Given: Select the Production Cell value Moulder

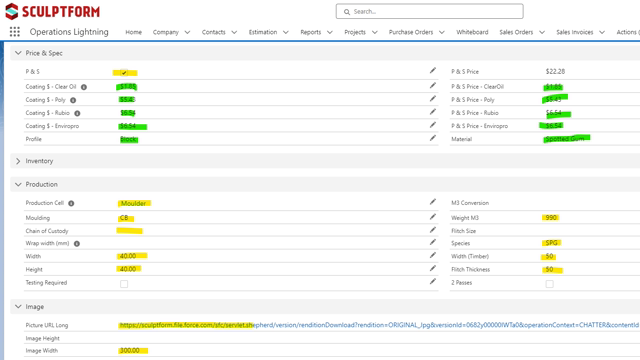Looking at the screenshot, I should pos(133,203).
